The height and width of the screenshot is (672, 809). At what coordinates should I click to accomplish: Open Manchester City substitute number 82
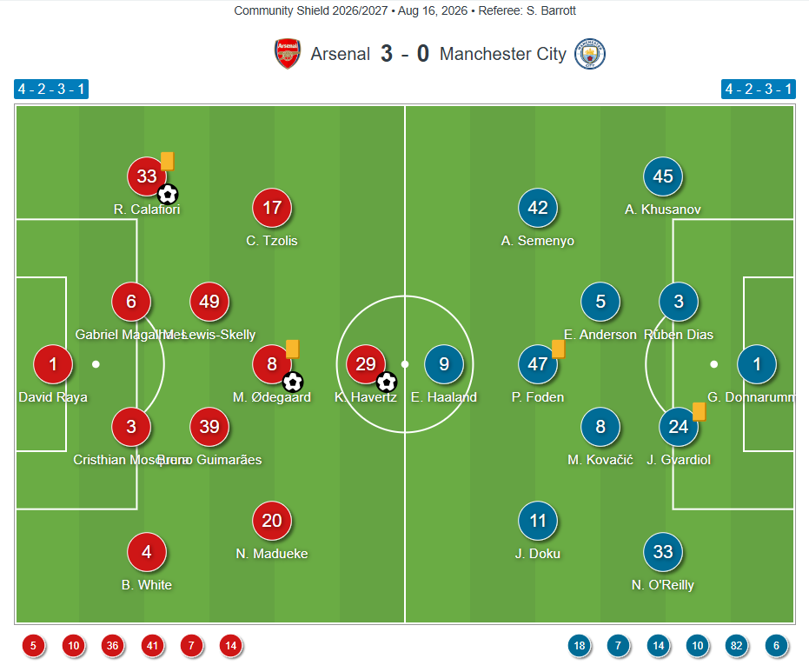[737, 646]
